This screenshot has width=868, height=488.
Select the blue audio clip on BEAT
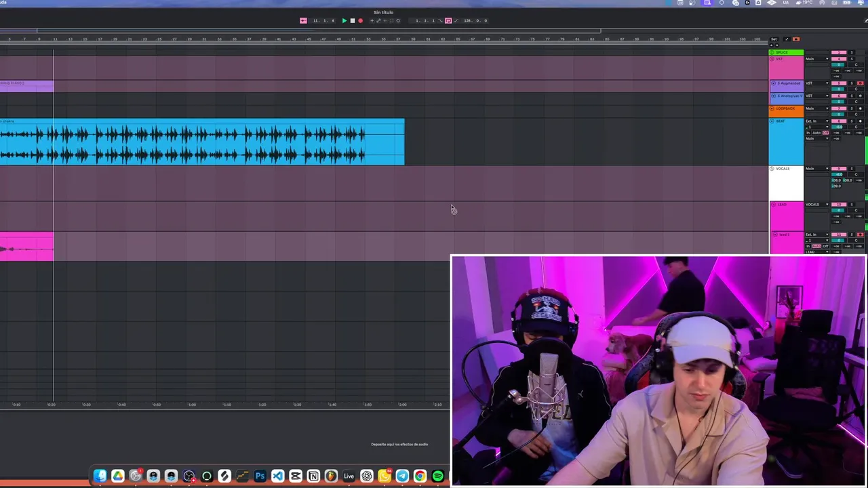[x=202, y=142]
